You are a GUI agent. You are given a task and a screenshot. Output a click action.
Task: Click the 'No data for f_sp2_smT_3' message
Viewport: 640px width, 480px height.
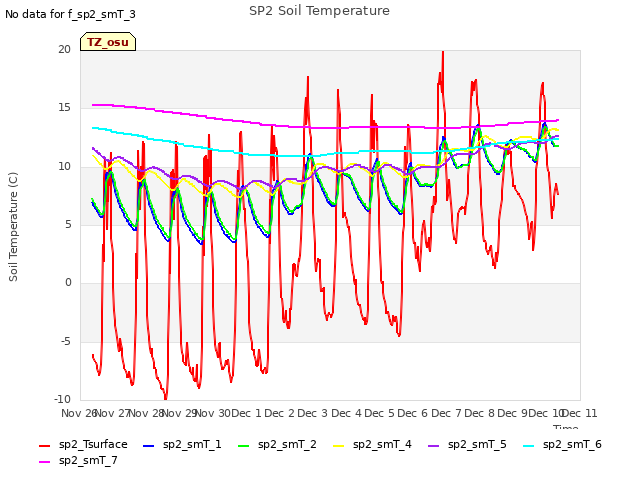[70, 14]
